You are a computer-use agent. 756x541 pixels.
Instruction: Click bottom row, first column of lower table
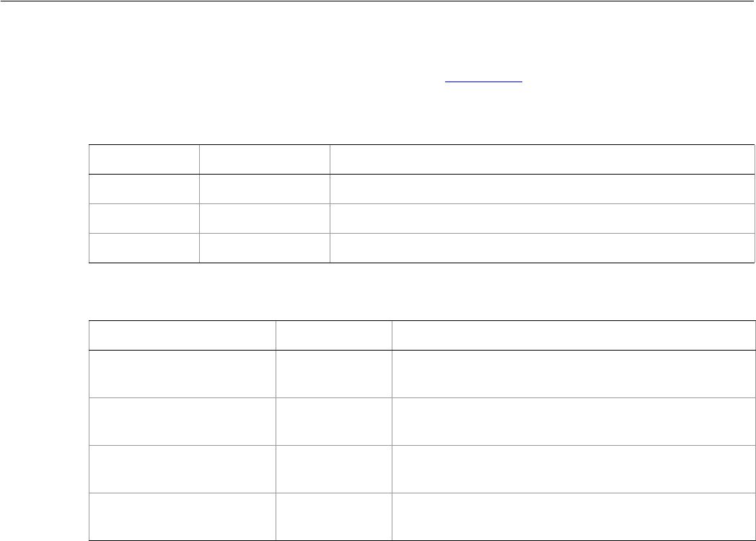pyautogui.click(x=183, y=516)
